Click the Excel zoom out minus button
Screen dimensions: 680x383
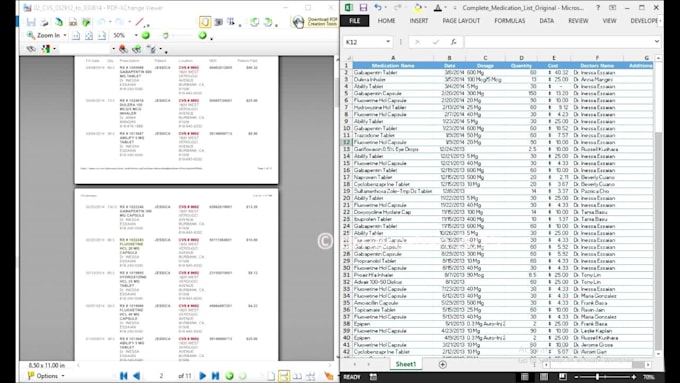point(576,376)
